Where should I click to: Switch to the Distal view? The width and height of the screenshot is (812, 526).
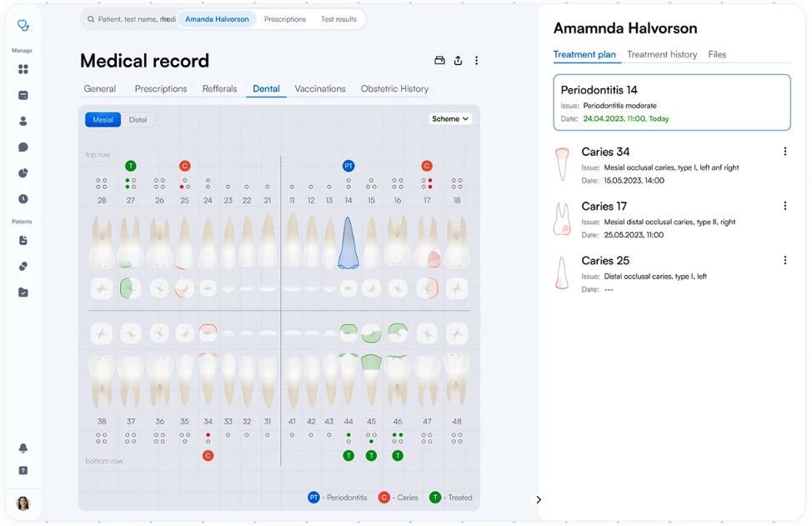point(138,119)
